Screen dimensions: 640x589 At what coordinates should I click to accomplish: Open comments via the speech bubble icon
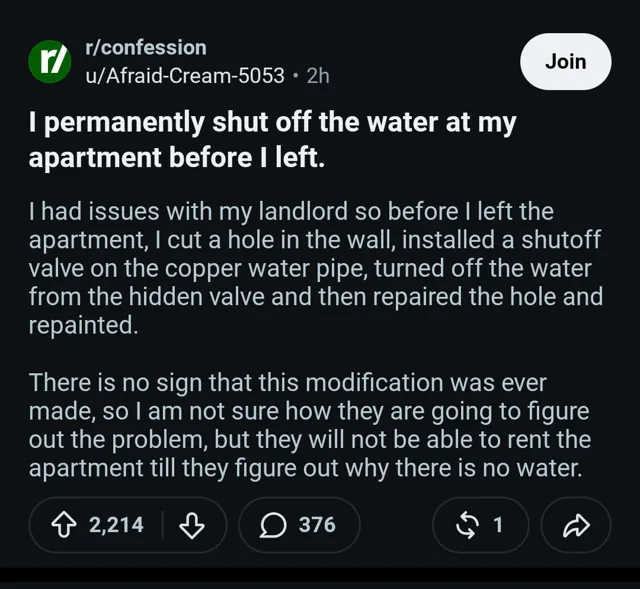click(x=273, y=525)
